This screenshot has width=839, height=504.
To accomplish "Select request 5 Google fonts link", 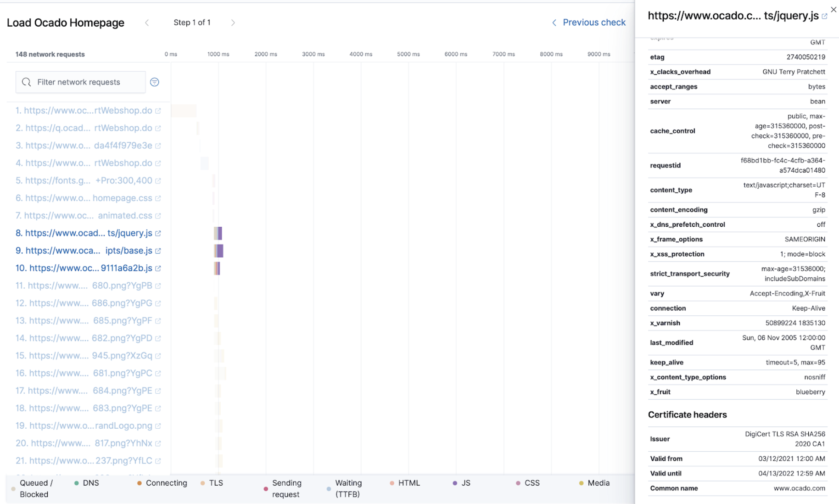I will point(84,180).
